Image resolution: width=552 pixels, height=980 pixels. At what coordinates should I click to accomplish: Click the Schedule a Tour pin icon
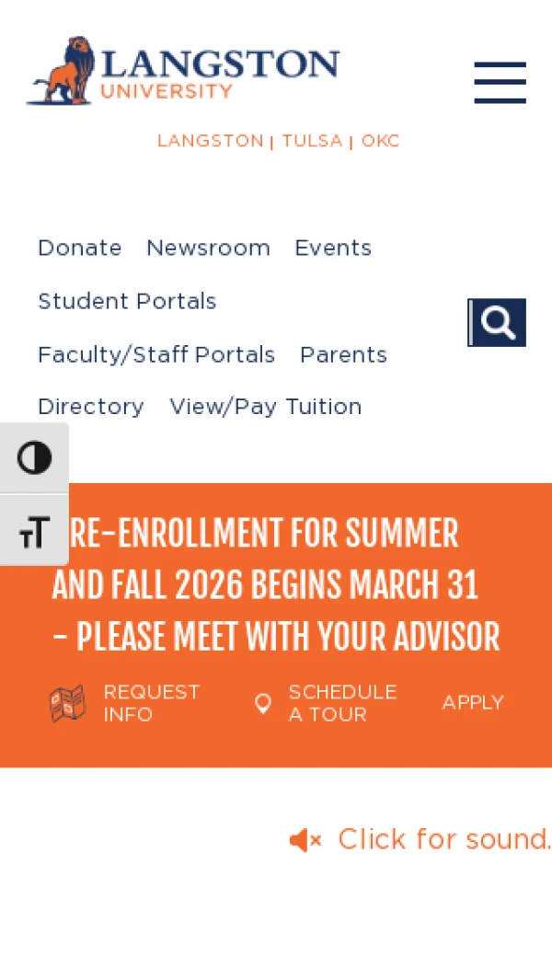[263, 704]
